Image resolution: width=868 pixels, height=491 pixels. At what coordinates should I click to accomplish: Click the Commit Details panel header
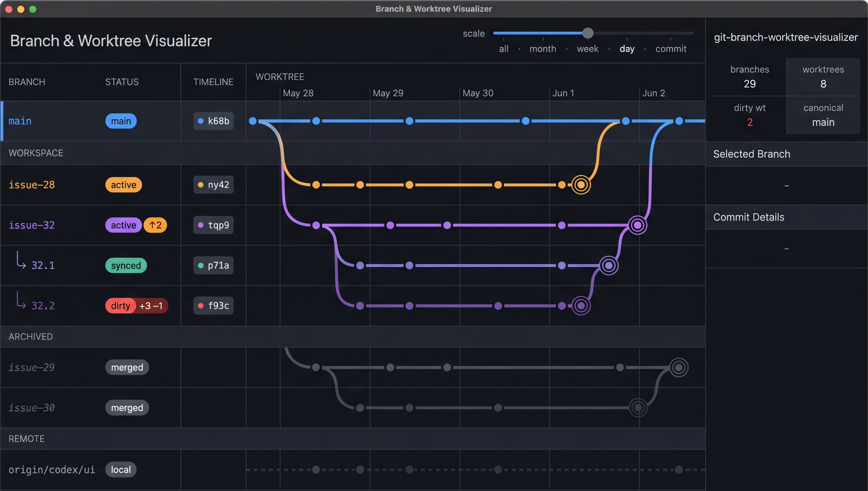[x=786, y=217]
